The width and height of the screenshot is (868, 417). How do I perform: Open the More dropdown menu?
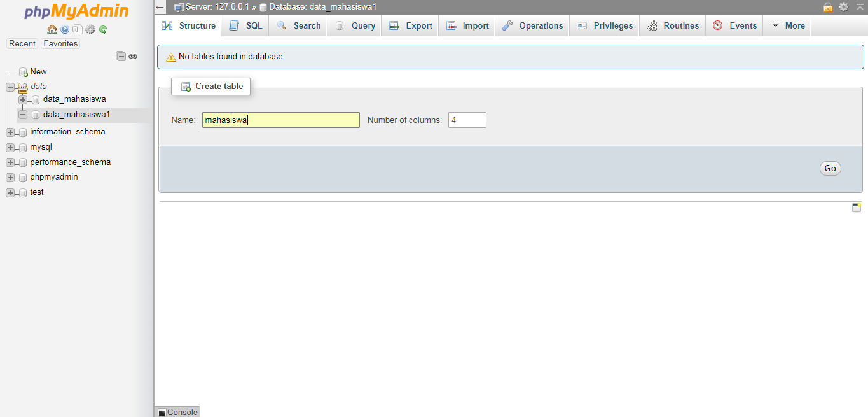click(787, 25)
